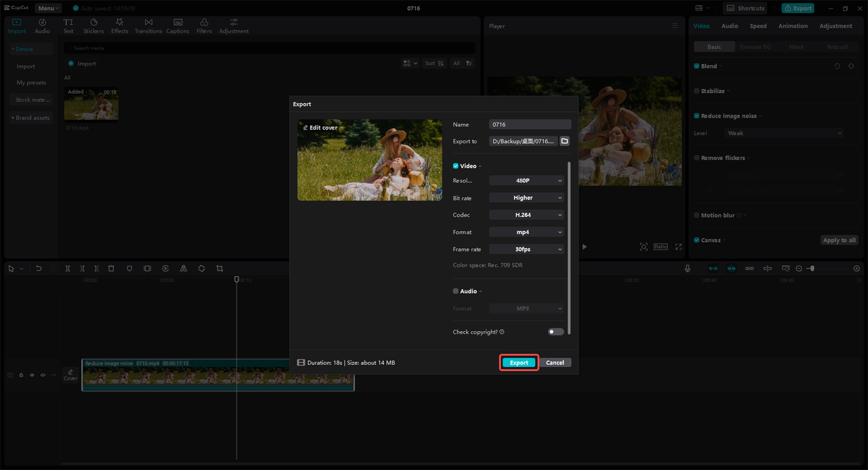Click the Export button in the dialog
Viewport: 868px width, 470px height.
click(x=519, y=363)
